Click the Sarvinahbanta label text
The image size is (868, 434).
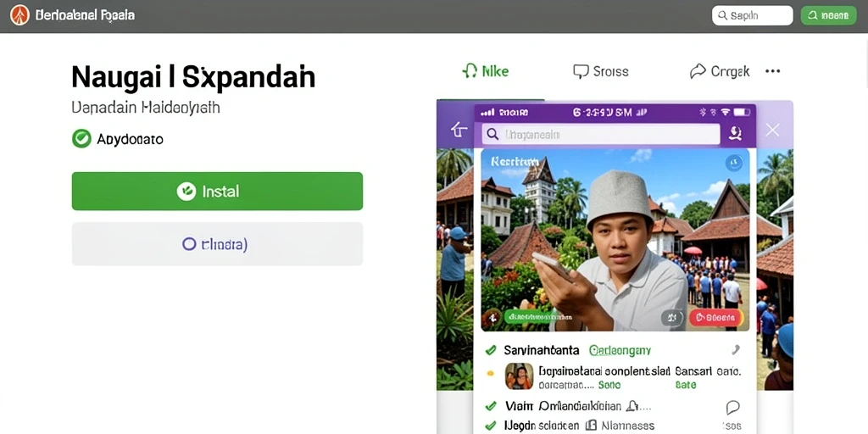point(542,350)
